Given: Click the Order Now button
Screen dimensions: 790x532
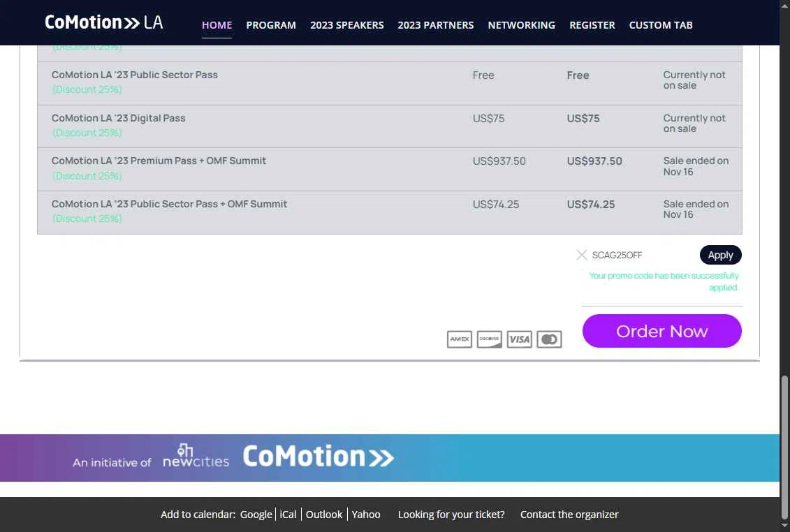Looking at the screenshot, I should pos(661,331).
